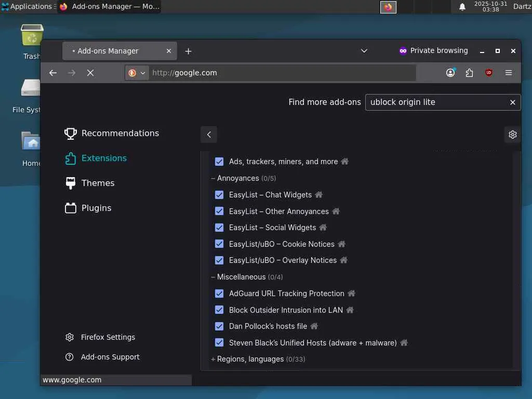Toggle EasyList – Social Widgets checkbox

pos(219,228)
